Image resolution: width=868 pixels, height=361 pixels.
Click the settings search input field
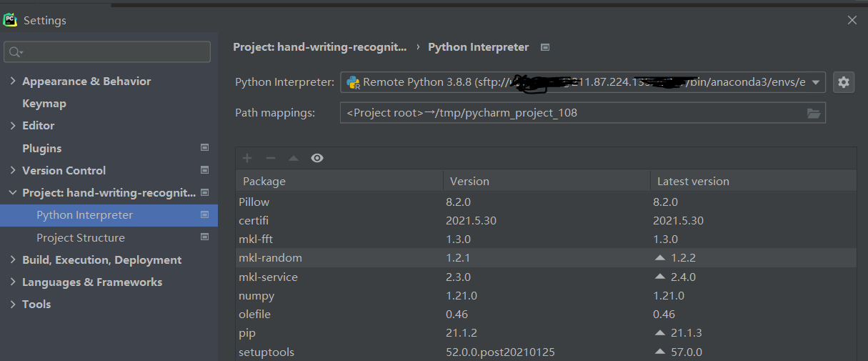(114, 52)
